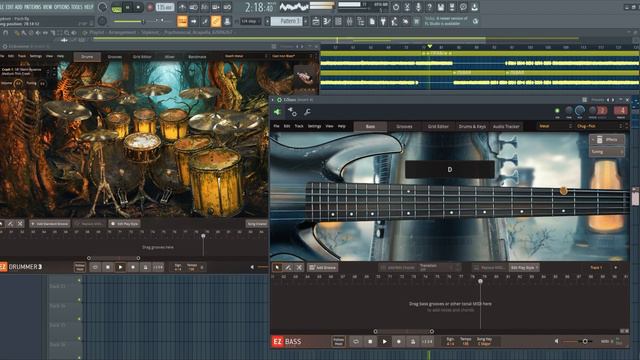Viewport: 640px width, 360px height.
Task: Click the FL Studio record button
Action: tap(150, 7)
